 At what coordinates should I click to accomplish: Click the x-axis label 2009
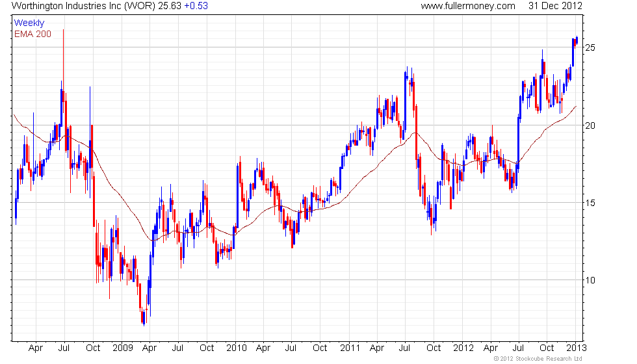click(x=123, y=348)
